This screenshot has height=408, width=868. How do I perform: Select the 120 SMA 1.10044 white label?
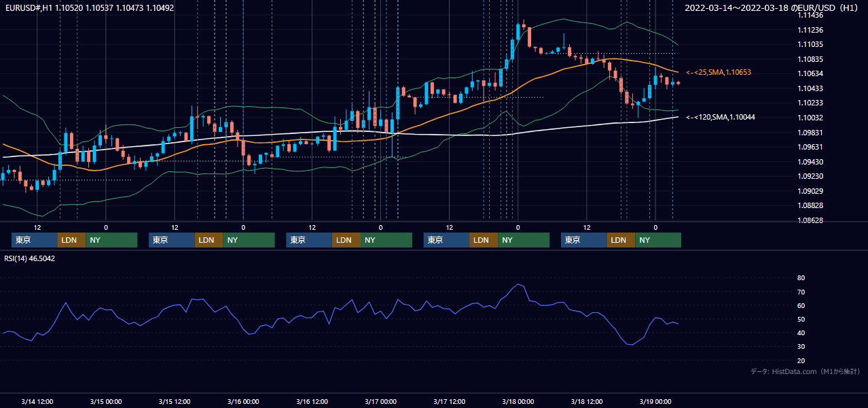(721, 117)
